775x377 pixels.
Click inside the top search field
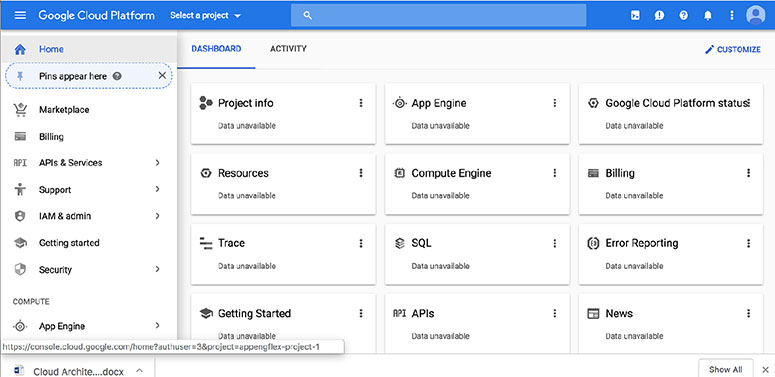[x=438, y=15]
